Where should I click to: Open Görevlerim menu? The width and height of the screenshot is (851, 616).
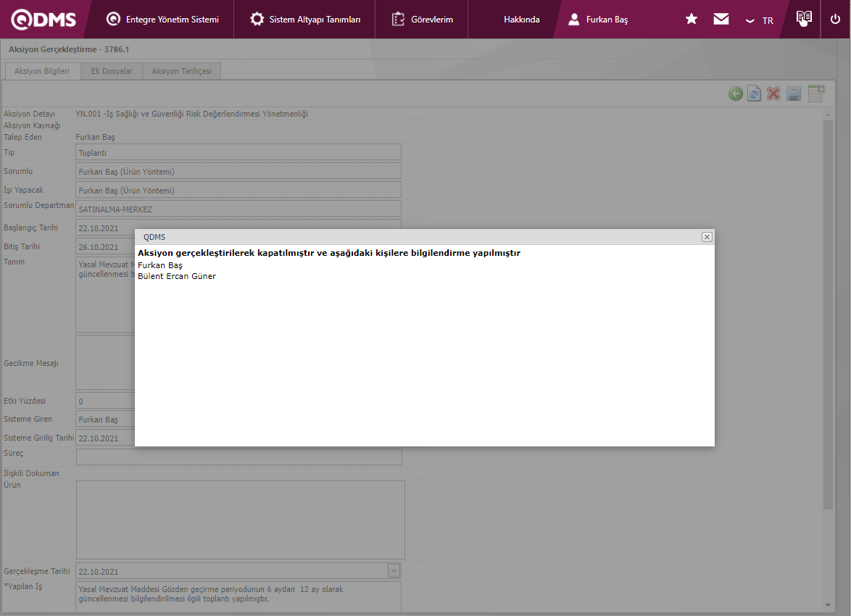tap(422, 20)
